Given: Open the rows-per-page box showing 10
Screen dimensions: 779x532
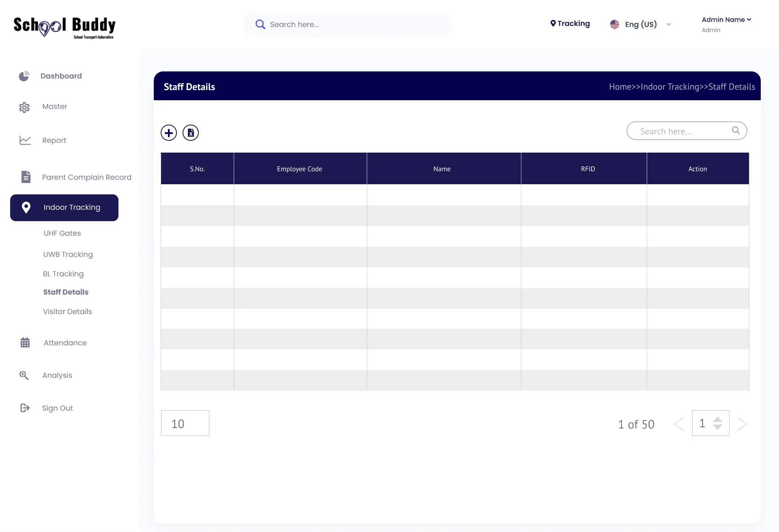Looking at the screenshot, I should click(x=185, y=423).
